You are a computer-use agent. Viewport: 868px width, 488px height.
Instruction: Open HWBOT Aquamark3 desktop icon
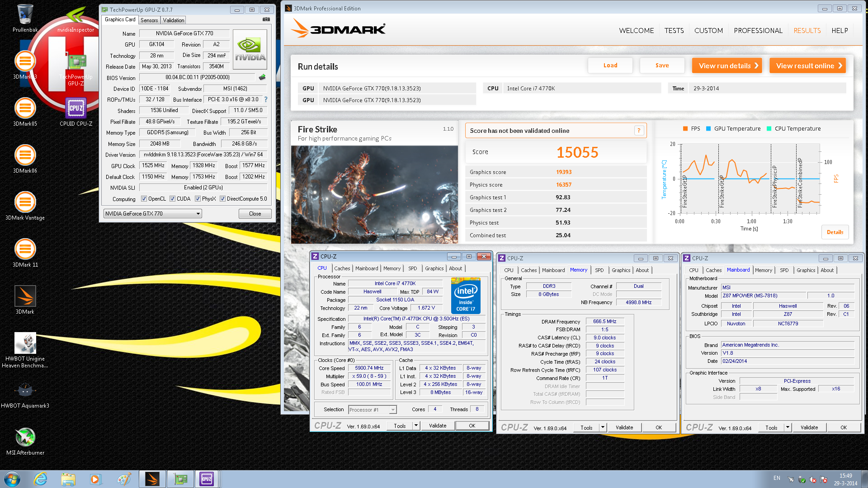(25, 394)
